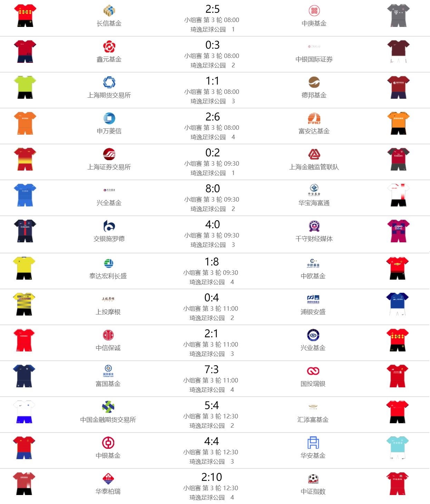Click the 7:3 score for 富国基金 match
This screenshot has width=430, height=504.
click(212, 369)
